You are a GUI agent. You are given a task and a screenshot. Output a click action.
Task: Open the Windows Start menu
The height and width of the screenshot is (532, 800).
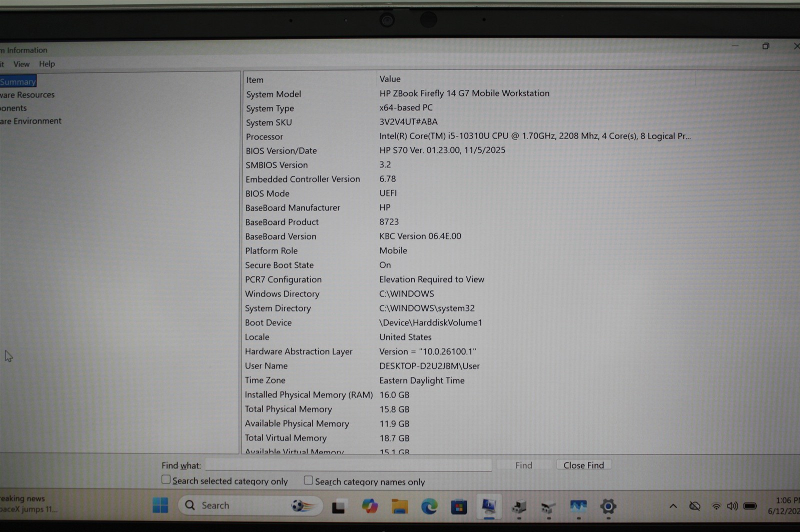pos(160,505)
